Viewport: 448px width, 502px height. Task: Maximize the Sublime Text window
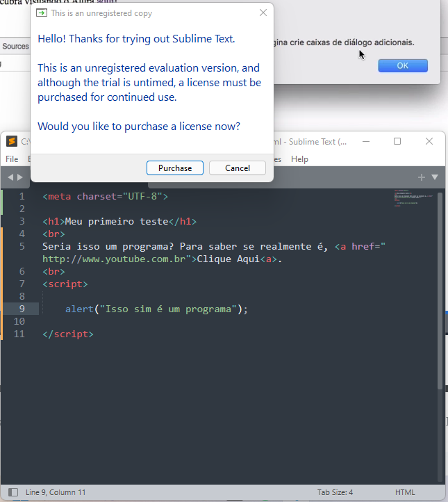(x=397, y=142)
